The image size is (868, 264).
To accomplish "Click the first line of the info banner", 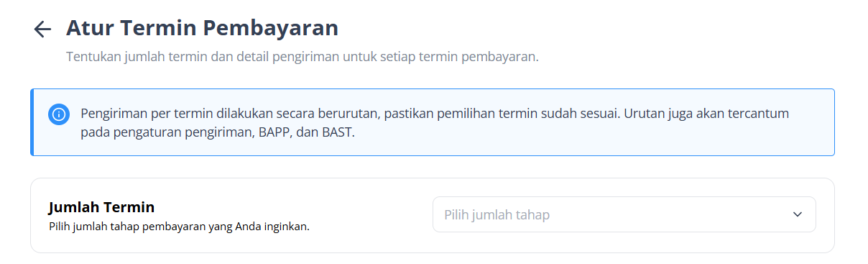I will pos(435,114).
